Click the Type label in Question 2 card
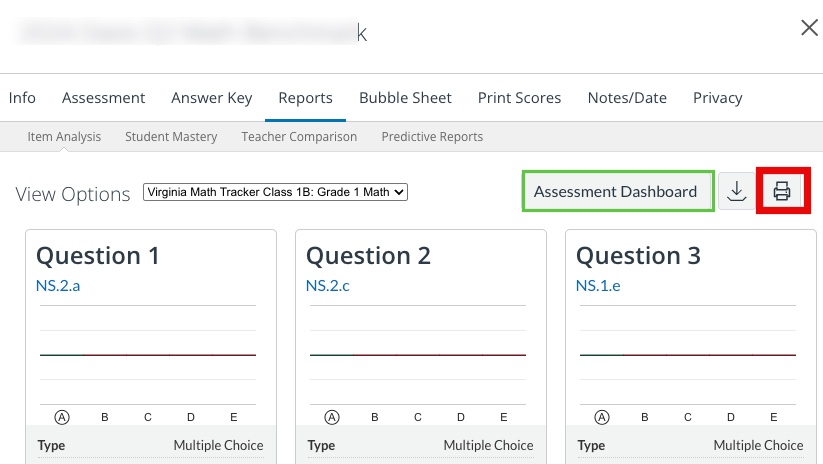Viewport: 823px width, 464px height. click(321, 446)
